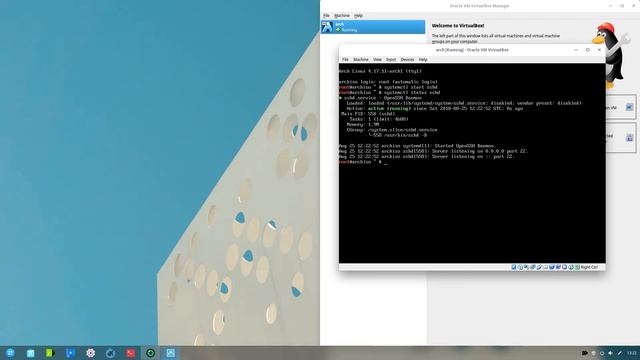Open the red app taskbar icon
The width and height of the screenshot is (640, 360).
(x=131, y=353)
